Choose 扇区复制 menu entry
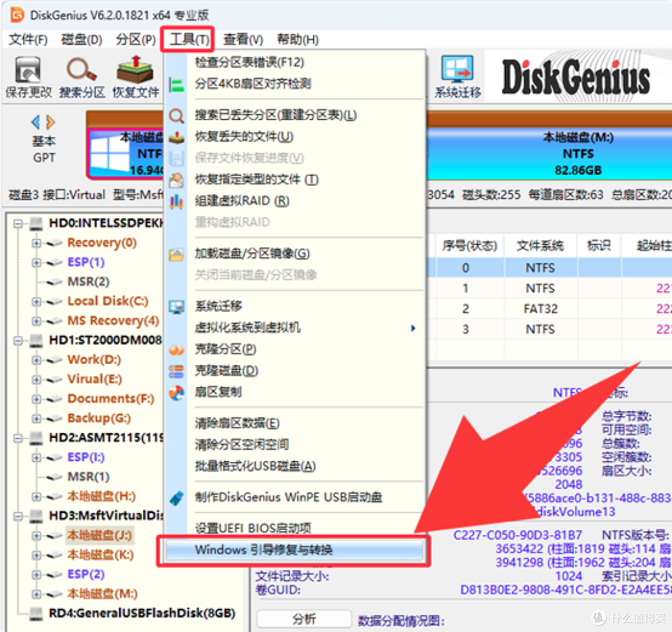 point(218,392)
